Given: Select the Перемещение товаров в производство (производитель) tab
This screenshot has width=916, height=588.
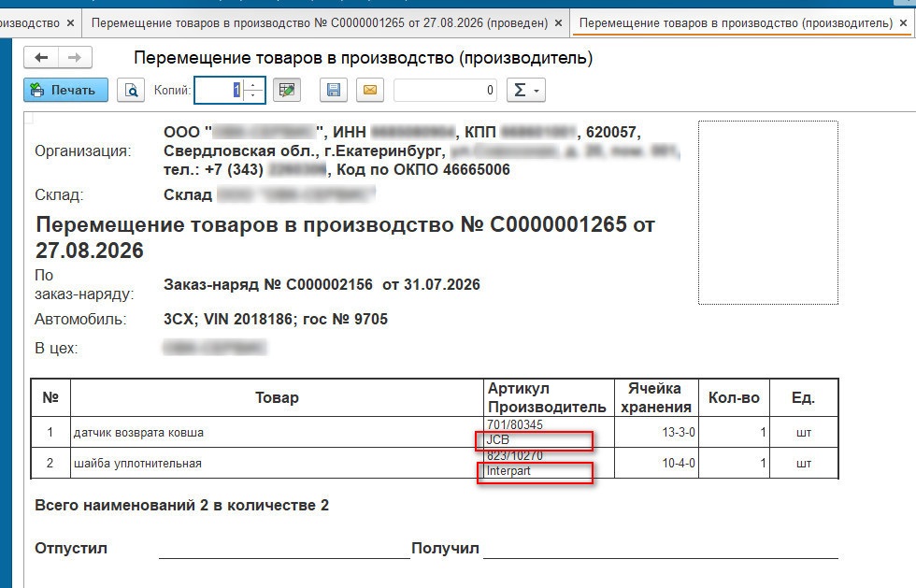Looking at the screenshot, I should tap(736, 22).
